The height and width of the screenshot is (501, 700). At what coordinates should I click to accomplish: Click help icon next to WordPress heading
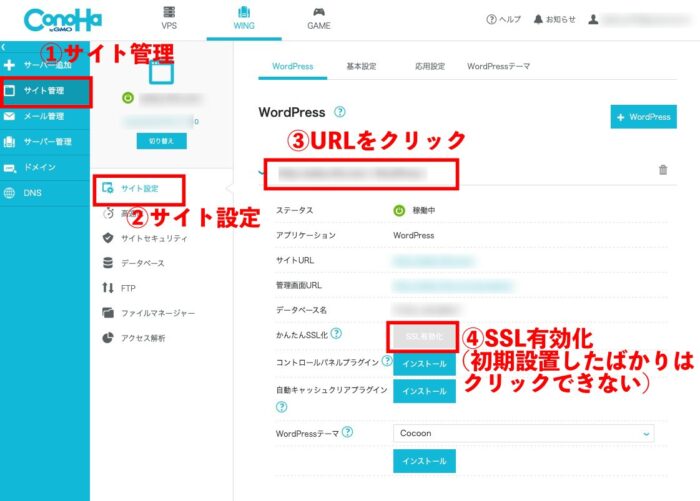click(340, 112)
